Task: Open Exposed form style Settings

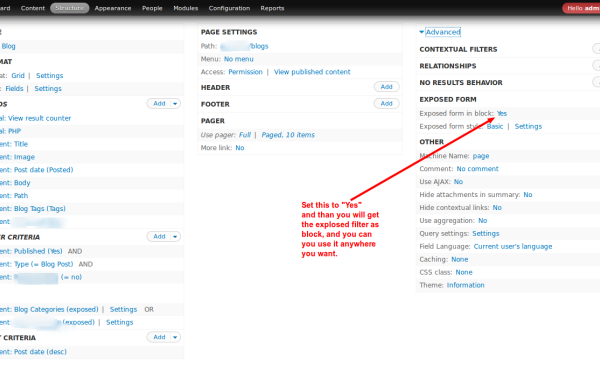Action: click(x=528, y=127)
